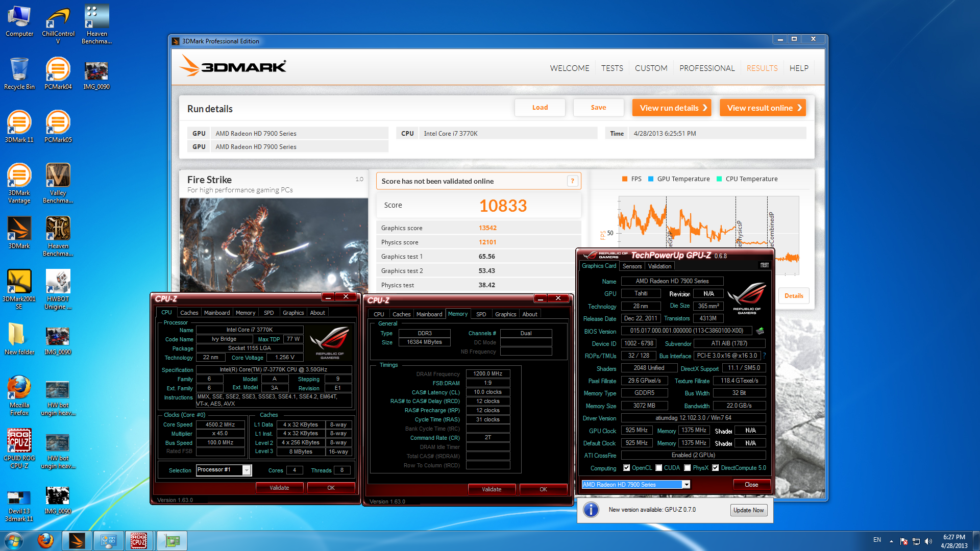Image resolution: width=980 pixels, height=551 pixels.
Task: Click the validation help question mark in 3DMark
Action: tap(572, 181)
